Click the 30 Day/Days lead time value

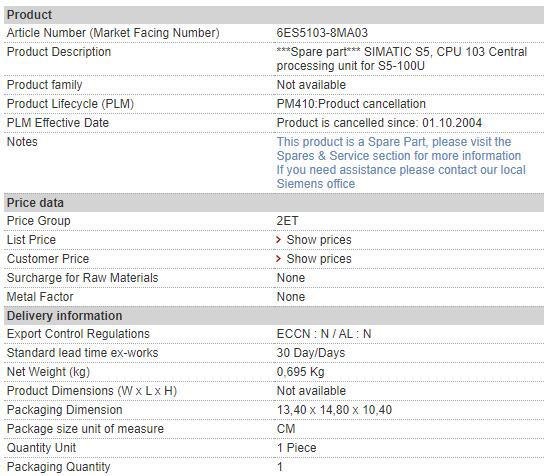point(311,353)
